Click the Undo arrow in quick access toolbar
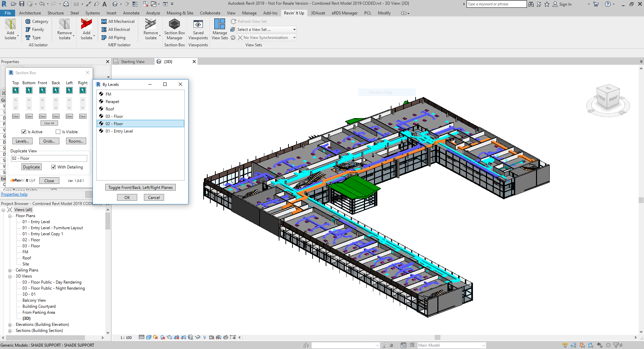Viewport: 644px width, 349px height. click(x=42, y=4)
